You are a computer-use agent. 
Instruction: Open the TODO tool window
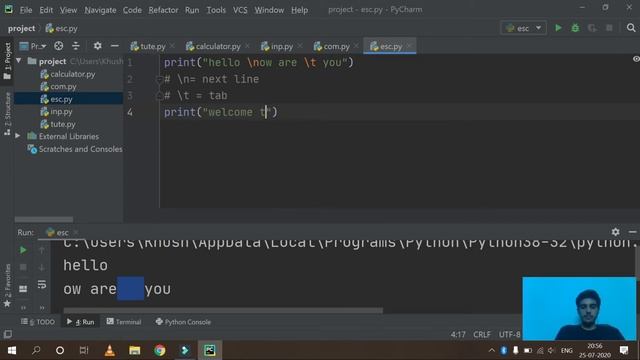point(38,322)
